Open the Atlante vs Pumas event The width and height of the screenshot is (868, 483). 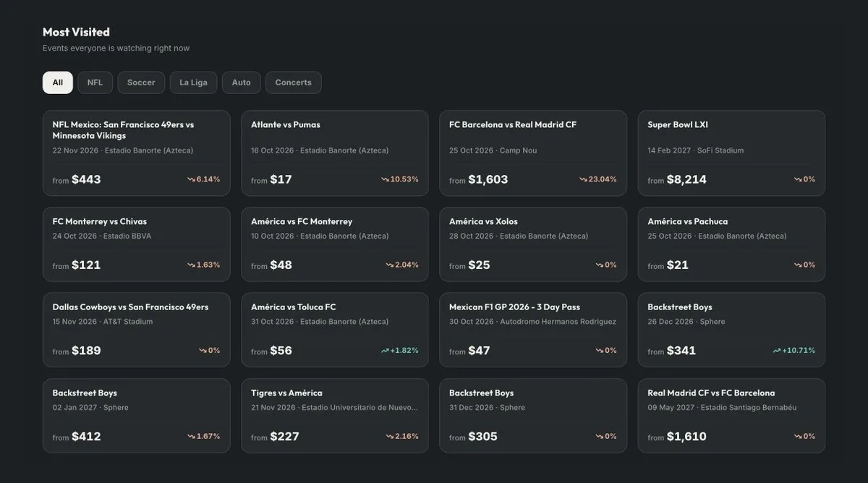click(335, 153)
